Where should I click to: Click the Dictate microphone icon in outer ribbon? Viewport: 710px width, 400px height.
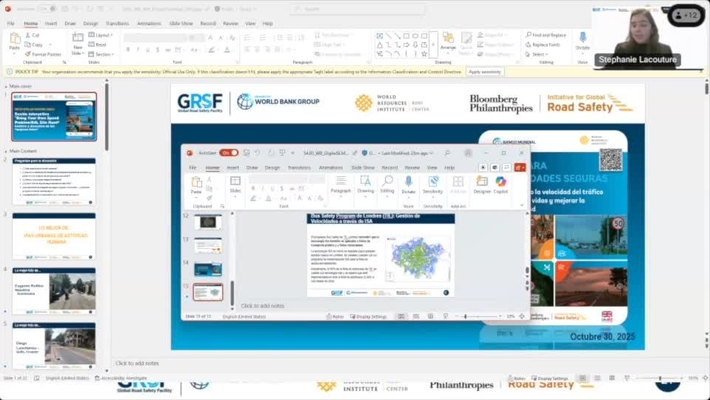[x=583, y=40]
